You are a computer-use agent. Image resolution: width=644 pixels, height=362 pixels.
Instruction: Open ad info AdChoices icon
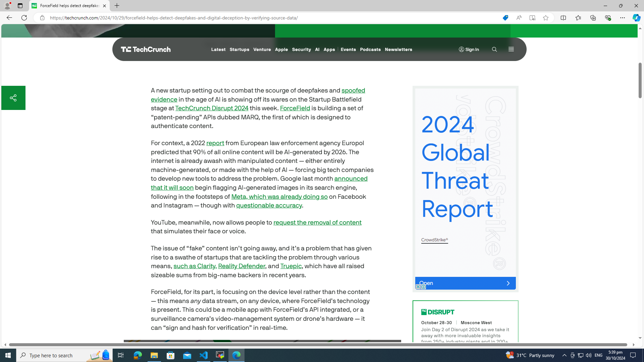point(423,287)
